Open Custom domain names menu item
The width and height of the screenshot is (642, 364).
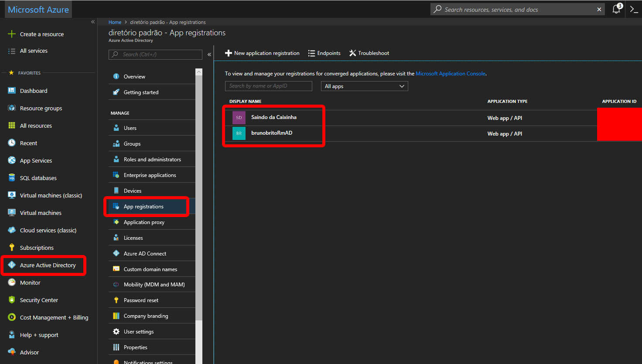pos(152,269)
